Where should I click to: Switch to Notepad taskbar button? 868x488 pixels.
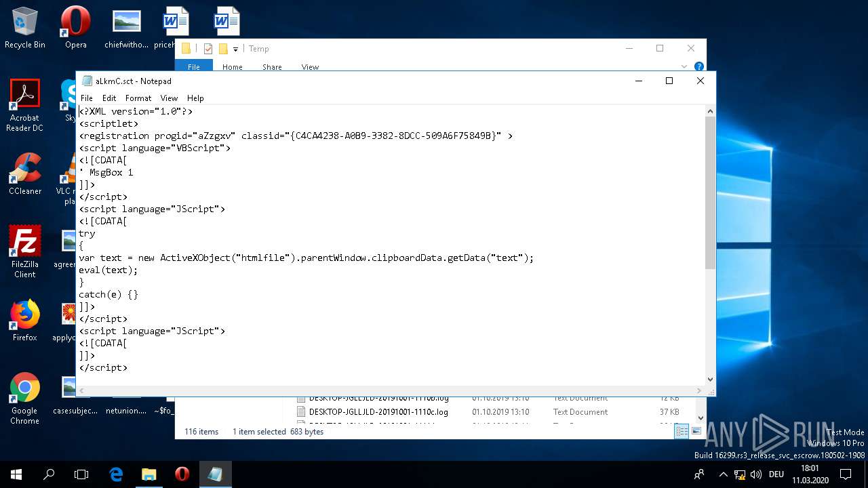tap(215, 474)
